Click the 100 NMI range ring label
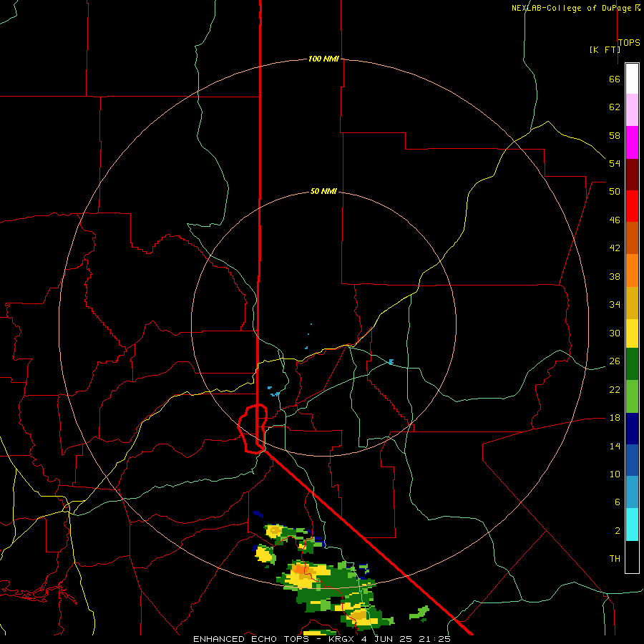The image size is (644, 644). 323,59
